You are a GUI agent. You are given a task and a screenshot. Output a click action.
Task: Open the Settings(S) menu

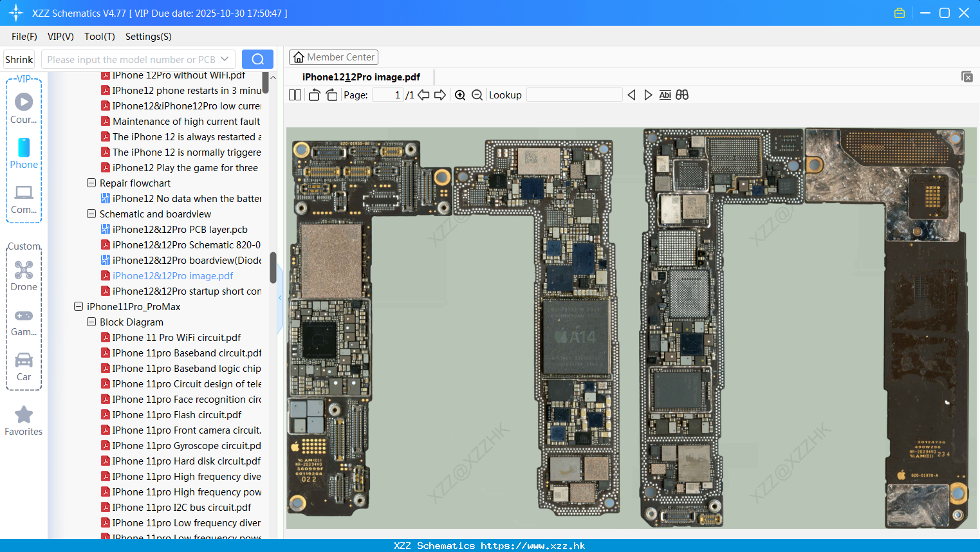(149, 37)
